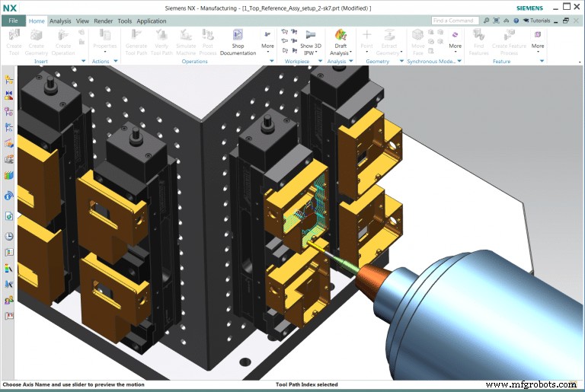Open the blue bow-tie navigator icon in sidebar
585x392 pixels.
tap(8, 95)
